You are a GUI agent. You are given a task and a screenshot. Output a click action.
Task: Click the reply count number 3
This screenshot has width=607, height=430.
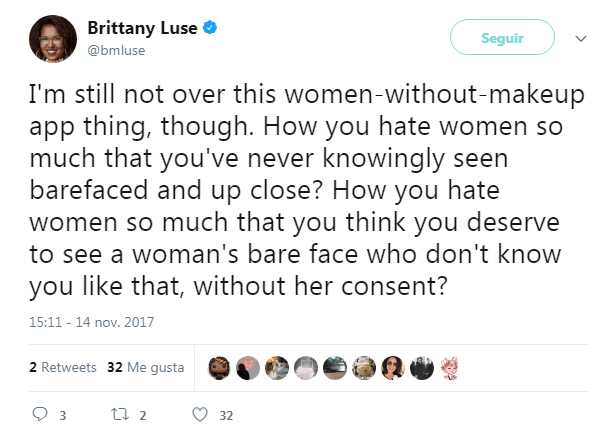(63, 415)
